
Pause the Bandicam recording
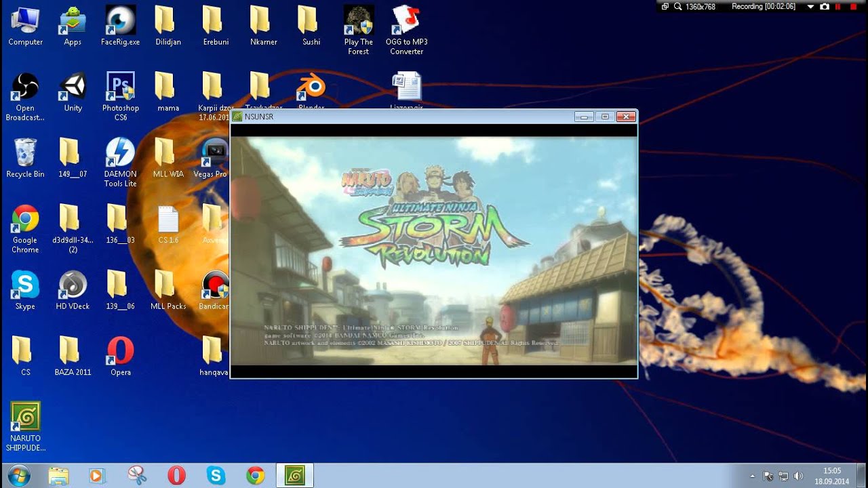click(838, 6)
